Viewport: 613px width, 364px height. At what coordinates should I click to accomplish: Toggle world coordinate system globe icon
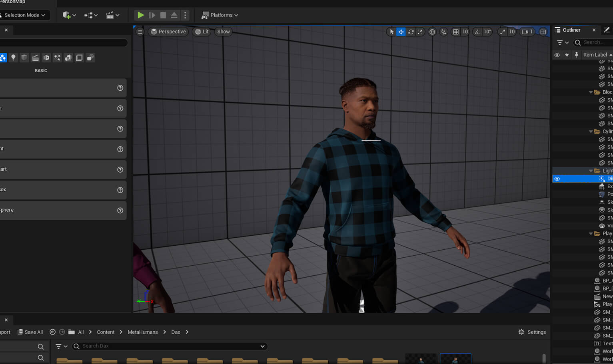point(432,32)
